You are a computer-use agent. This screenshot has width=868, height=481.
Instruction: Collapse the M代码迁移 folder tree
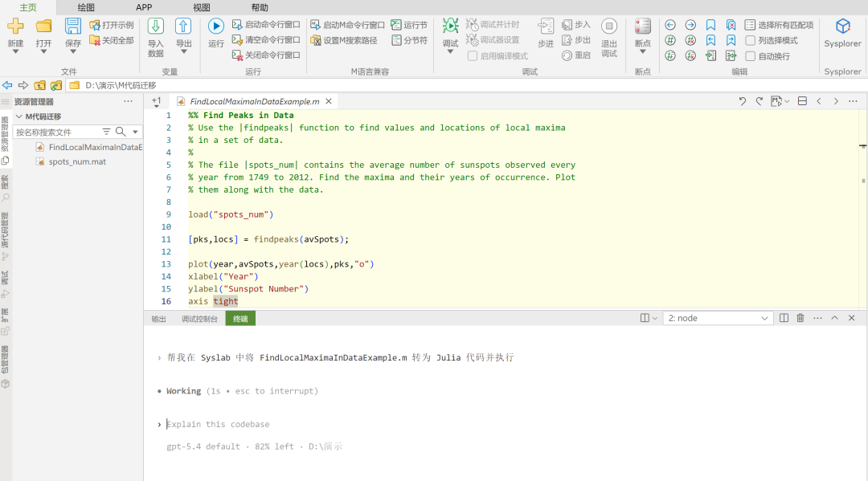click(19, 116)
